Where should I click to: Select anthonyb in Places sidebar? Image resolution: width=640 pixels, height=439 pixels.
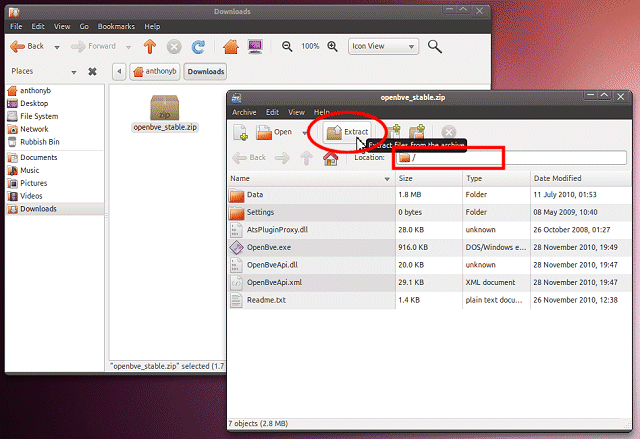55,91
